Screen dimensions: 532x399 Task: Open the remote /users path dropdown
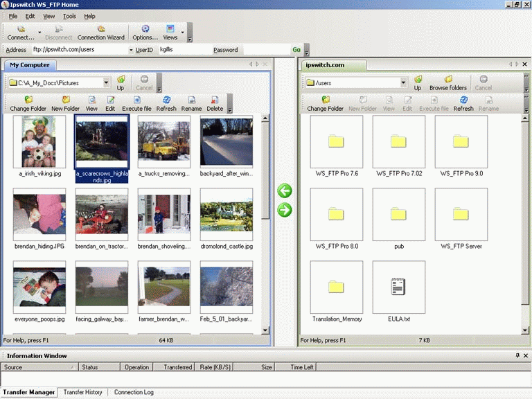click(x=403, y=82)
